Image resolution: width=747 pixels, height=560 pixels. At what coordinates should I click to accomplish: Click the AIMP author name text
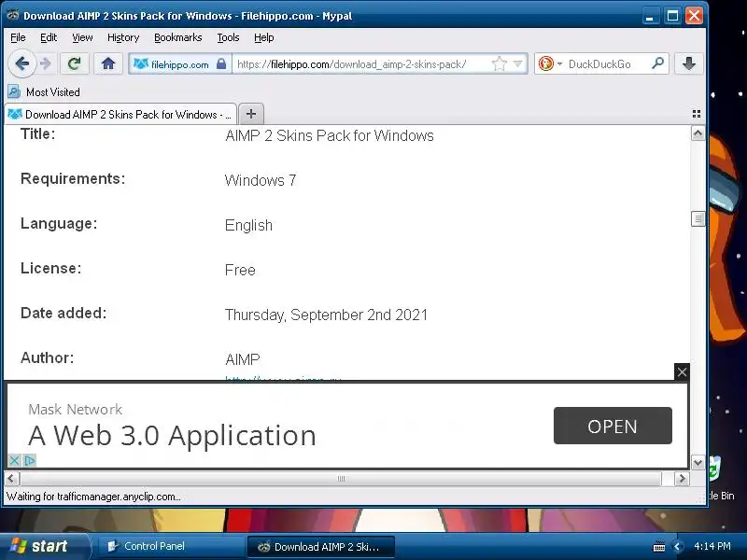(243, 359)
